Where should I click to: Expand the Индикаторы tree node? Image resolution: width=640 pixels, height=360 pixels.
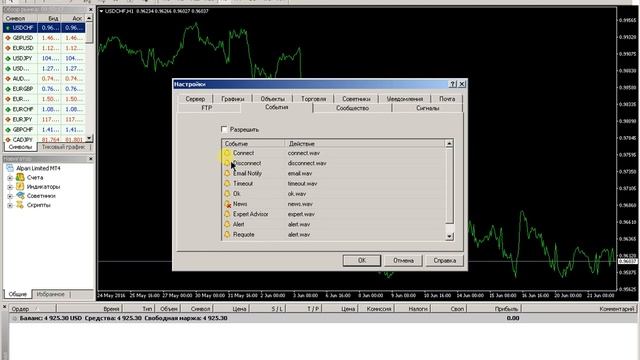coord(10,187)
